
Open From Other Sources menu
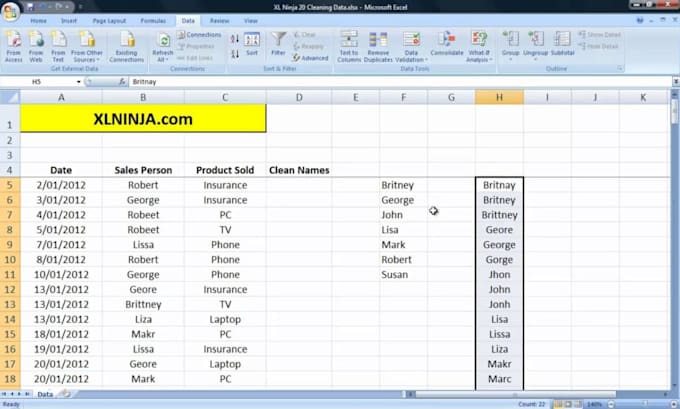click(87, 47)
